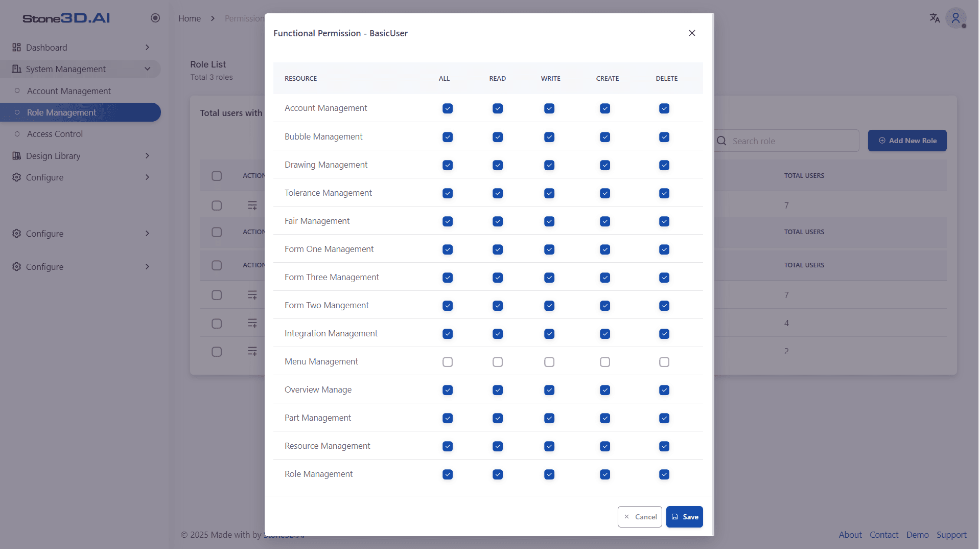Click the RESOURCE column header
The width and height of the screenshot is (980, 549).
click(300, 78)
